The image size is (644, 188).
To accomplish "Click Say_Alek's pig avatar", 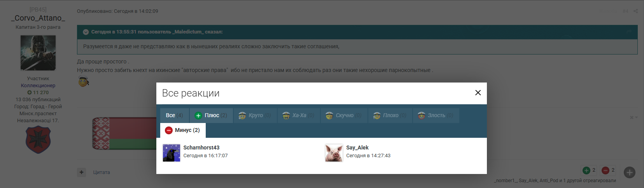I will point(334,153).
